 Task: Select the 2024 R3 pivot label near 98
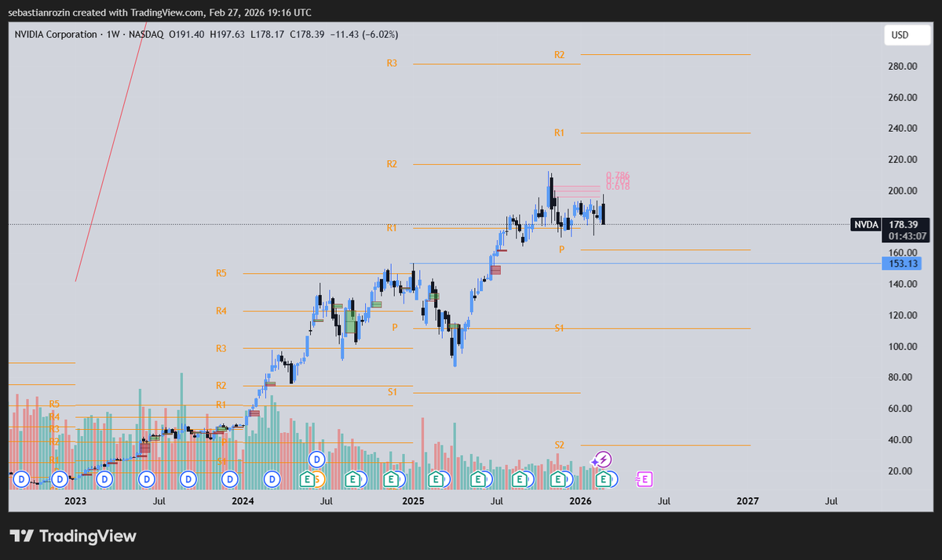point(221,347)
